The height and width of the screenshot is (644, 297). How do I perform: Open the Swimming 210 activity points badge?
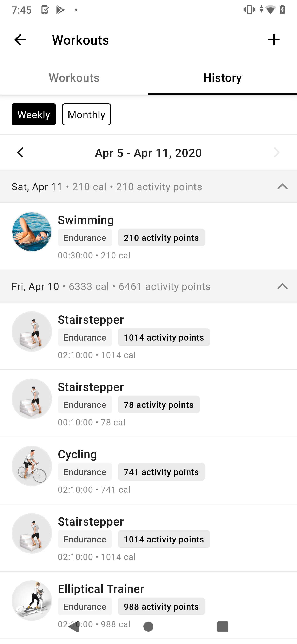pos(161,238)
